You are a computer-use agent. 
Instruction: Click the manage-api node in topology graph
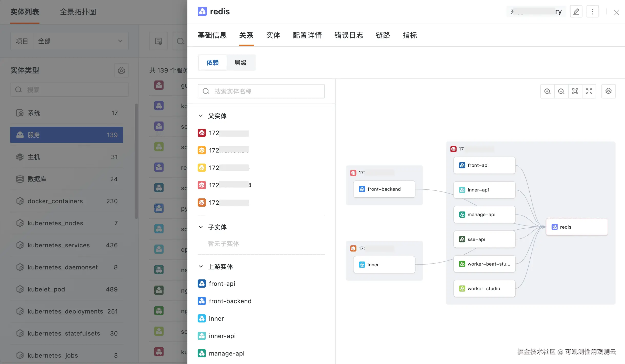click(484, 215)
